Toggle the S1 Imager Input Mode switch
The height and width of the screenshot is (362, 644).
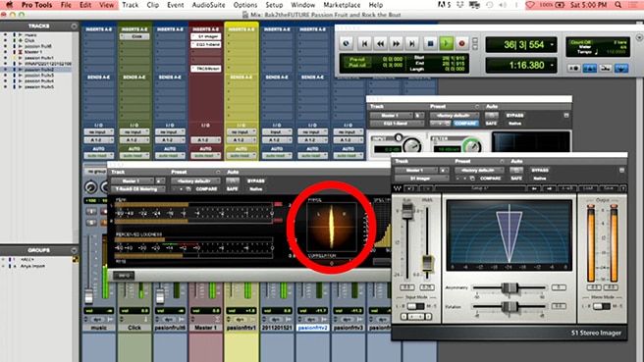tap(415, 306)
